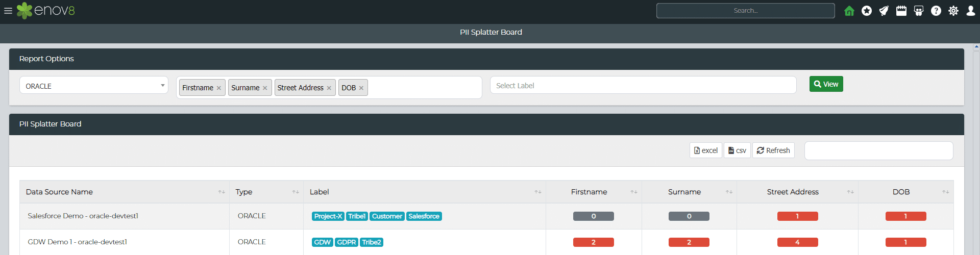This screenshot has height=255, width=980.
Task: Open the ORACLE type dropdown
Action: (x=94, y=86)
